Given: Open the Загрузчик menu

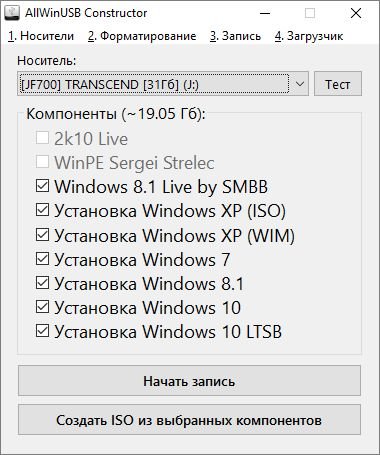Looking at the screenshot, I should (309, 36).
